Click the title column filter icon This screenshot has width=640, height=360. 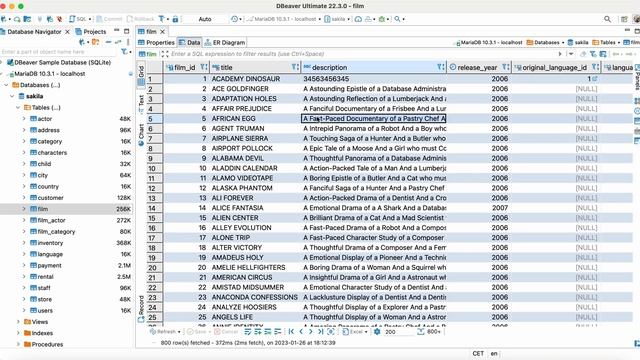click(x=295, y=67)
